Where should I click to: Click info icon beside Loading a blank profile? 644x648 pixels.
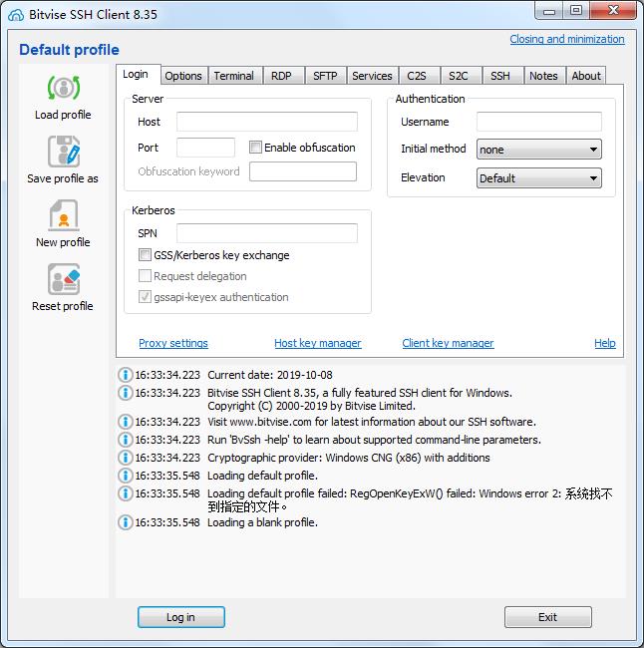pyautogui.click(x=125, y=522)
